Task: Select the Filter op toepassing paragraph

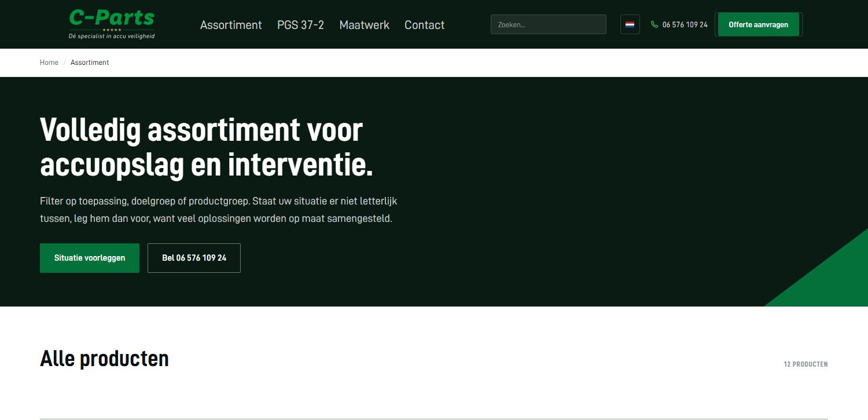Action: click(219, 210)
